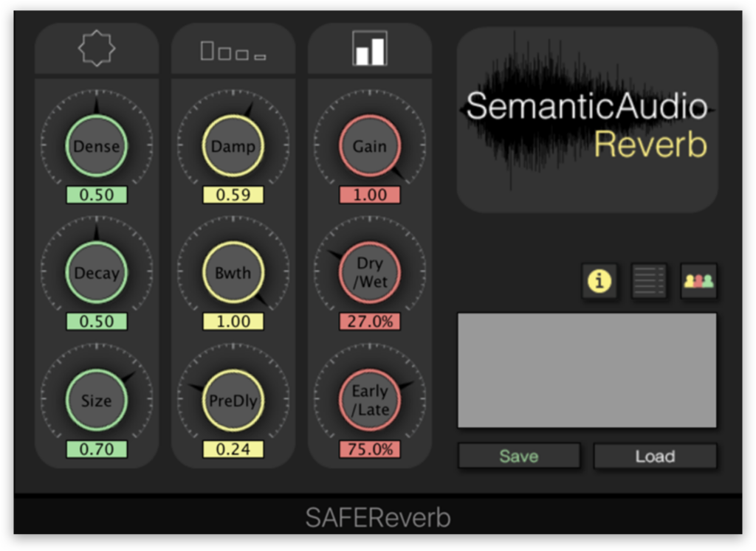
Task: Turn the Damp knob
Action: (x=233, y=146)
